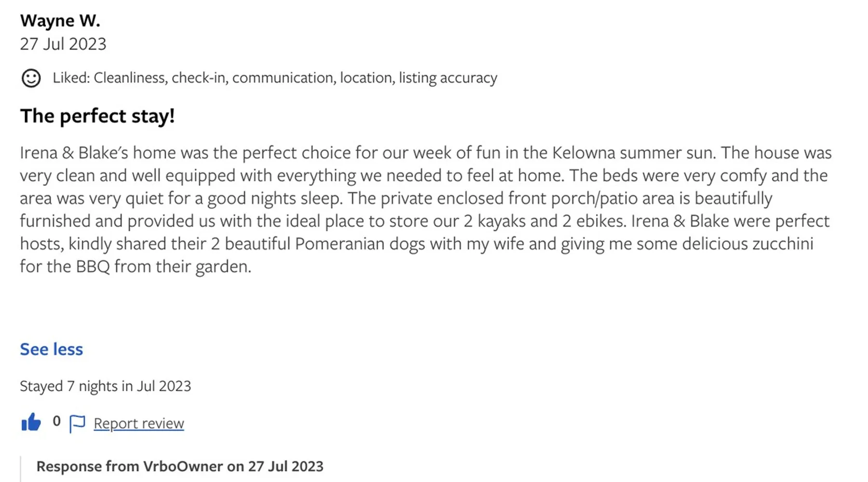The width and height of the screenshot is (868, 482).
Task: Collapse the review with See less
Action: [x=52, y=349]
